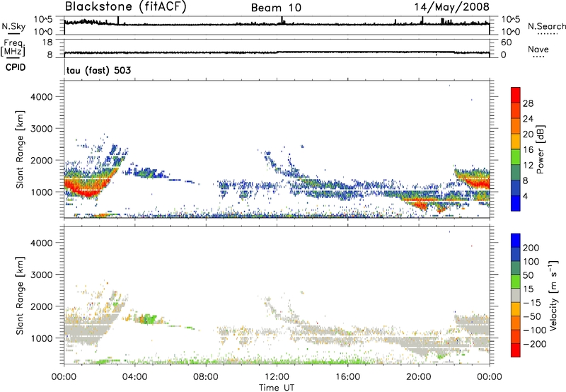Click the 'Velocity [m s-1]' color bar label
This screenshot has width=566, height=392.
(x=553, y=295)
